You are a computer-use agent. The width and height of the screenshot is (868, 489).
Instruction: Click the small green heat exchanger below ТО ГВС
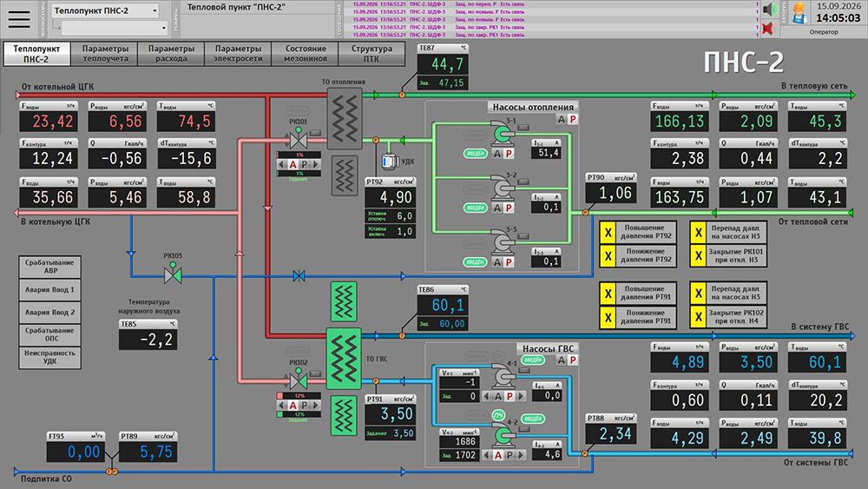tap(343, 415)
